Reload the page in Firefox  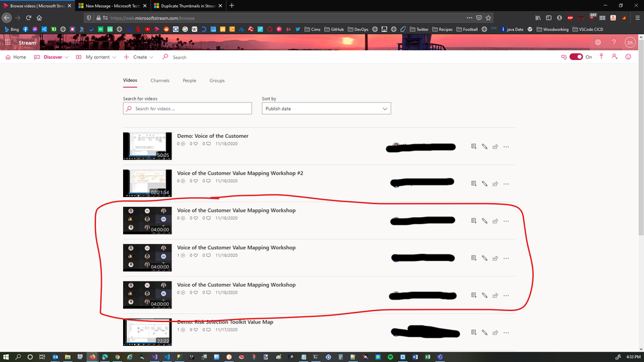click(28, 17)
